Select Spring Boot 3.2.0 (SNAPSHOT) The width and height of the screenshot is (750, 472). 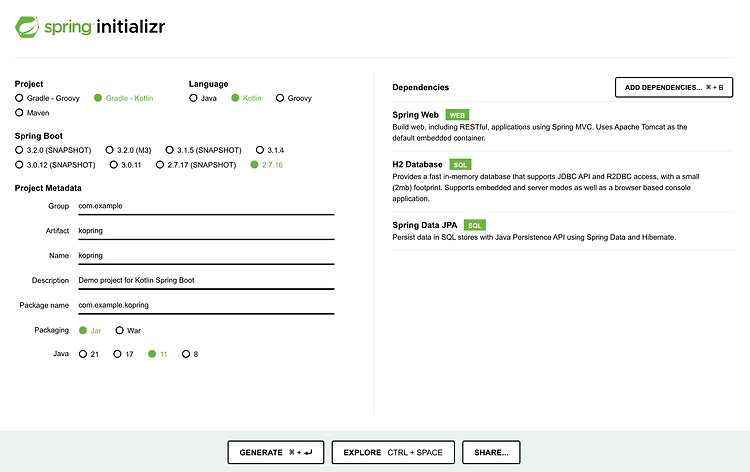point(53,150)
